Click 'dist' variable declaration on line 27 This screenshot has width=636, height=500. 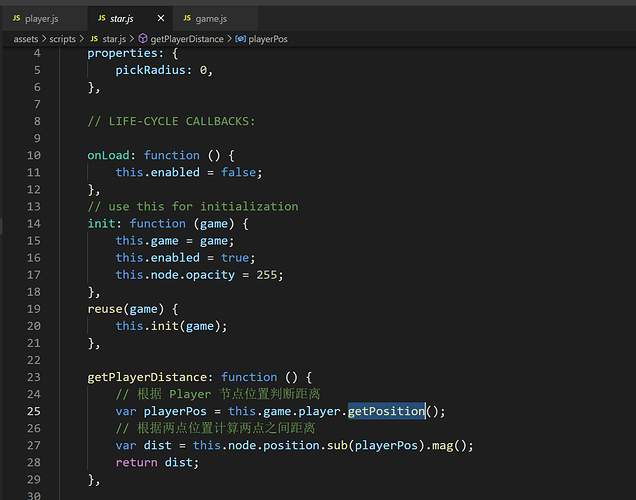[x=157, y=445]
